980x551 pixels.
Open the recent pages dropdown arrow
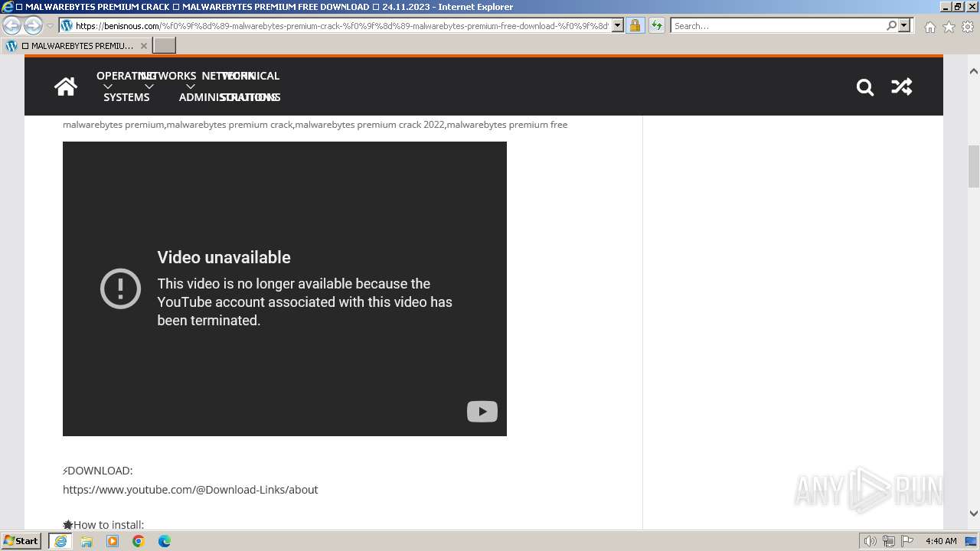pyautogui.click(x=51, y=26)
